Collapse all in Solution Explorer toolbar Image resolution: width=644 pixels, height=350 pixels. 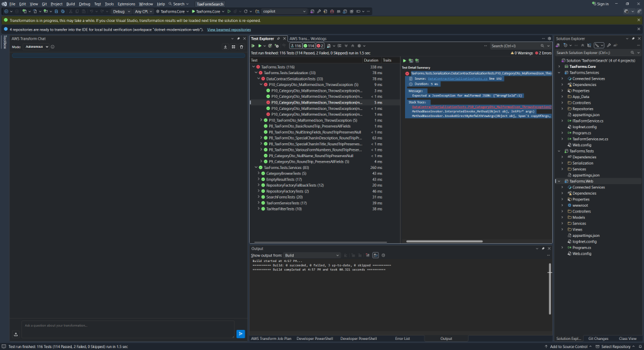(582, 45)
